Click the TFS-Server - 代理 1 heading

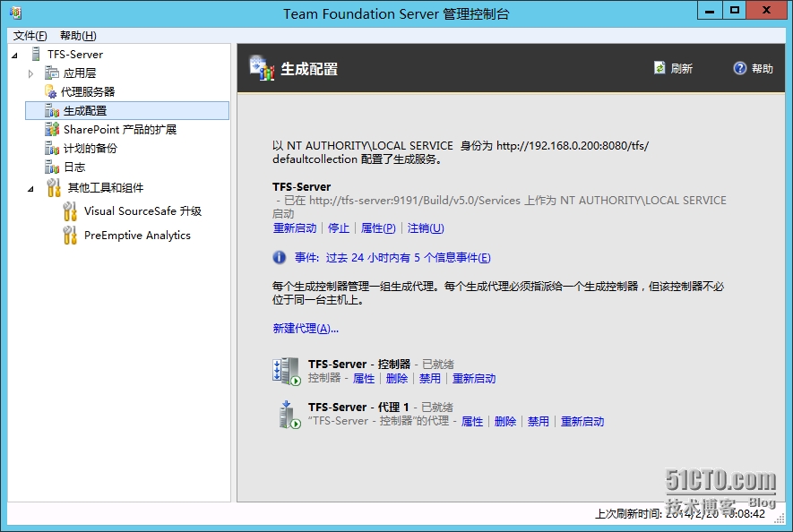click(x=358, y=408)
